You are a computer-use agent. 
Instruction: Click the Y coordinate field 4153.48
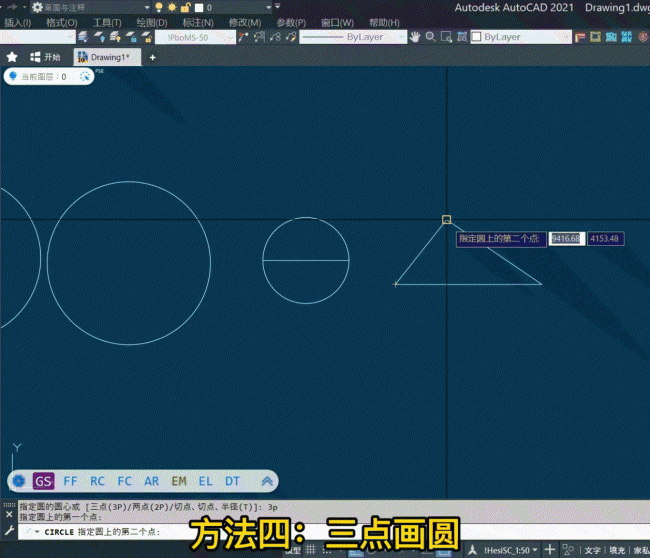tap(605, 238)
